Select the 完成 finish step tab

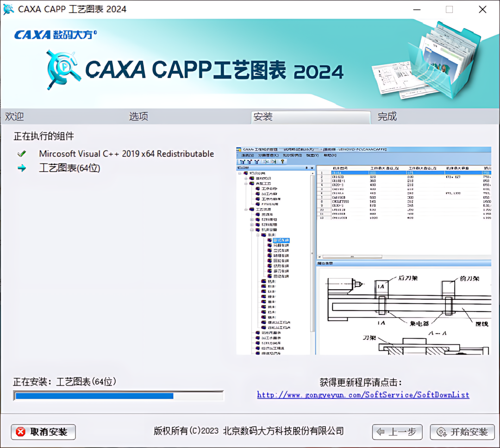(x=387, y=116)
